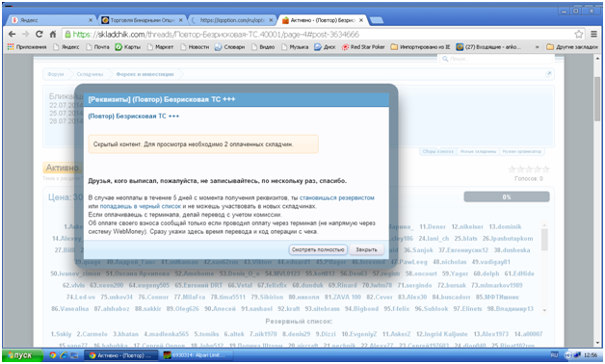
Task: Open participant 98.Владимир13 profile
Action: (x=510, y=309)
